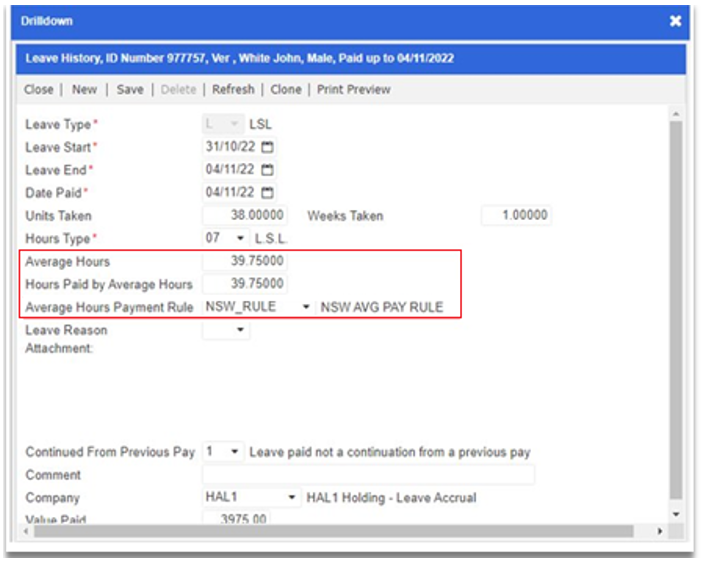
Task: Expand the Hours Type dropdown
Action: (240, 238)
